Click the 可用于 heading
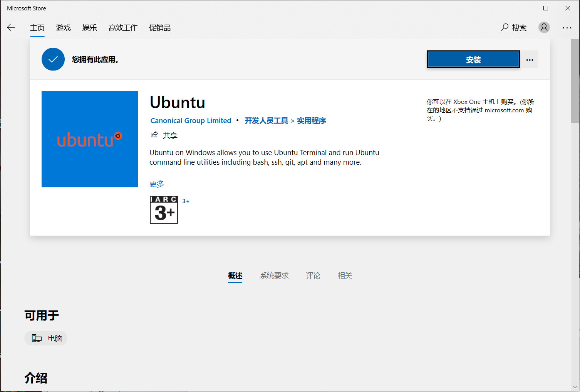The width and height of the screenshot is (580, 392). coord(42,315)
